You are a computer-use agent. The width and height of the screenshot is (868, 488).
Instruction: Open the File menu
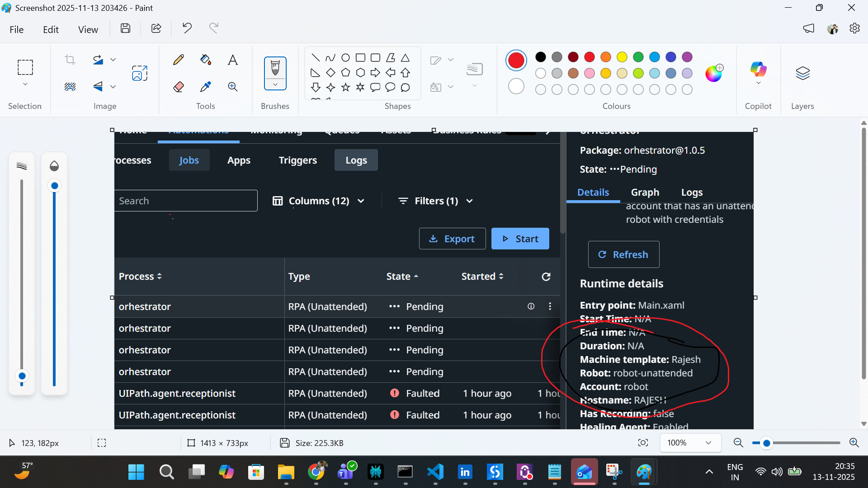click(17, 29)
